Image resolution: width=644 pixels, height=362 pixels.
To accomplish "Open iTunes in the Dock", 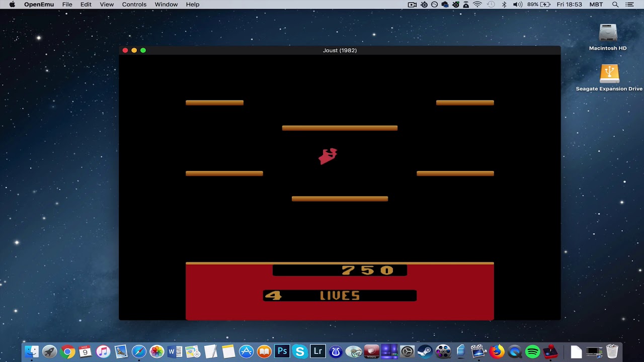I will click(103, 351).
